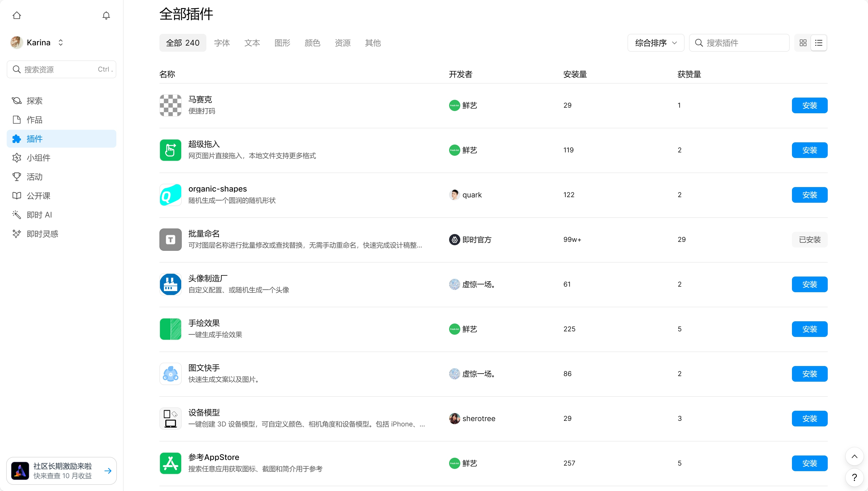The width and height of the screenshot is (868, 491).
Task: Open developer sherotree's profile
Action: [x=472, y=419]
